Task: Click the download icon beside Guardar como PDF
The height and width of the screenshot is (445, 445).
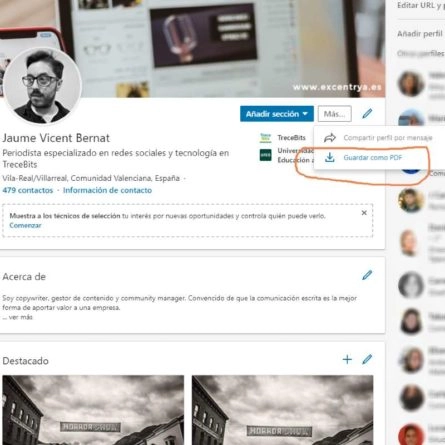Action: click(330, 158)
